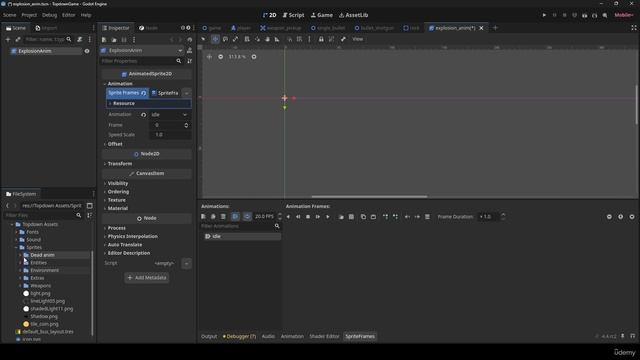Activate the Rotate Mode tool

click(x=225, y=39)
